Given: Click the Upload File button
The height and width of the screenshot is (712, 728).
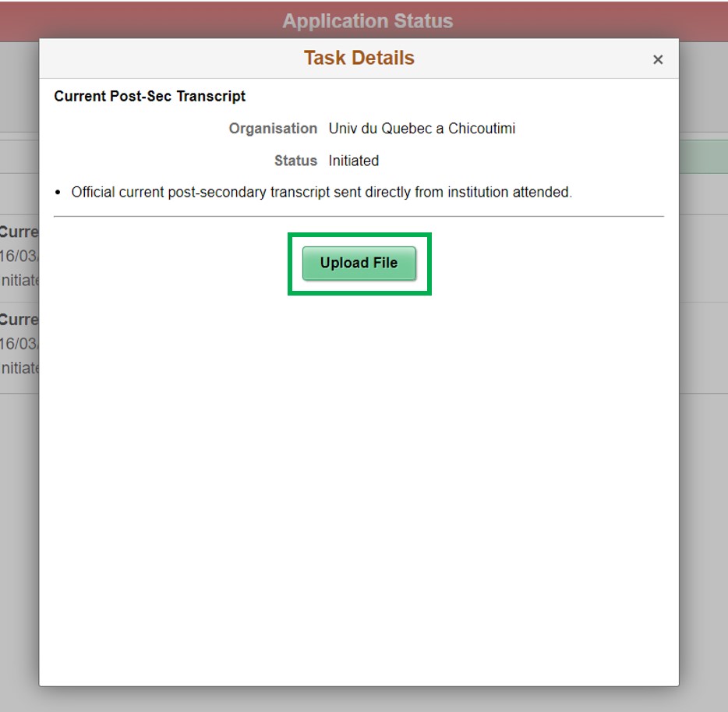Looking at the screenshot, I should 359,263.
